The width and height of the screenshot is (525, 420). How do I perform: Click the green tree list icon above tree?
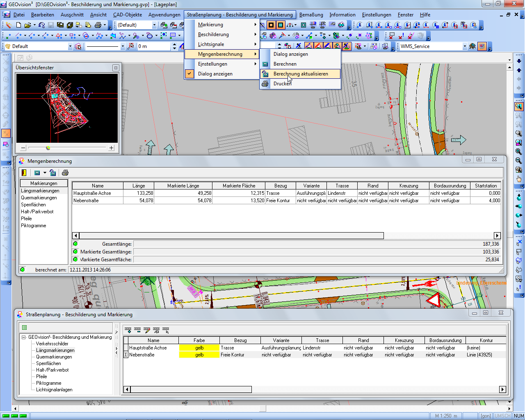(24, 327)
